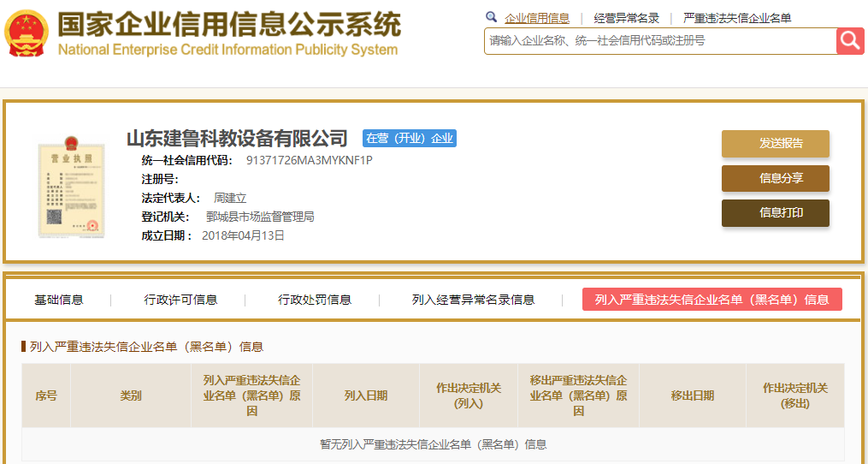Click the establishment date 2018年04月13日
Viewport: 868px width, 464px height.
pos(243,235)
